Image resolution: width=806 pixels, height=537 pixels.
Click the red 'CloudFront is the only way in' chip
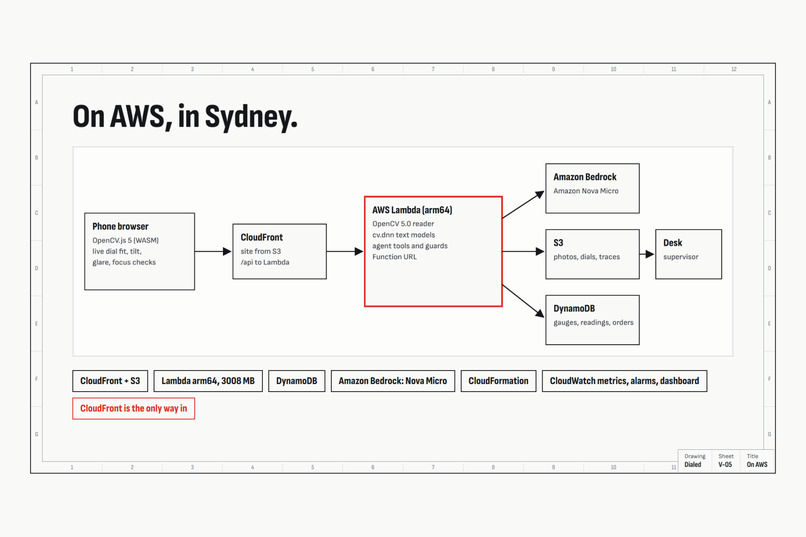coord(134,409)
